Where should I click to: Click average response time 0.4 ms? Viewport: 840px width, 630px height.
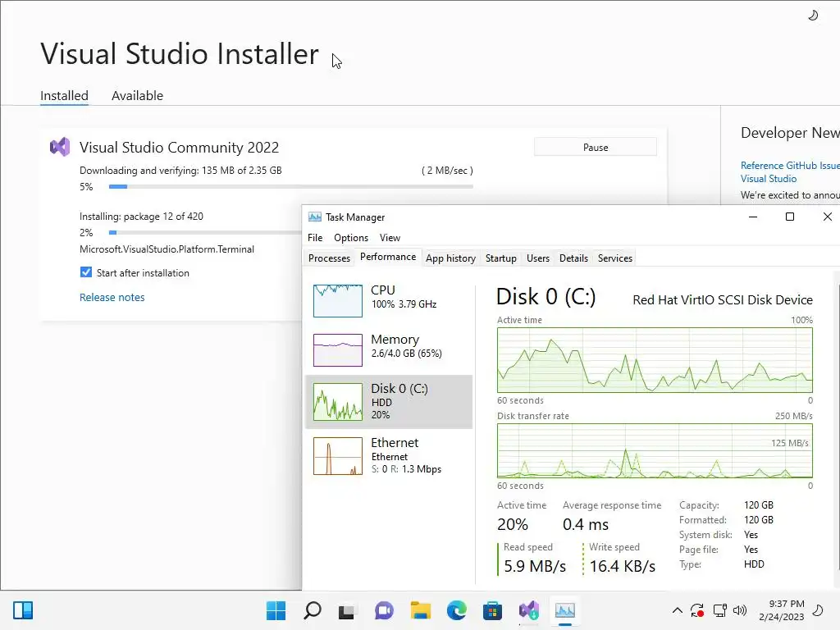(586, 524)
